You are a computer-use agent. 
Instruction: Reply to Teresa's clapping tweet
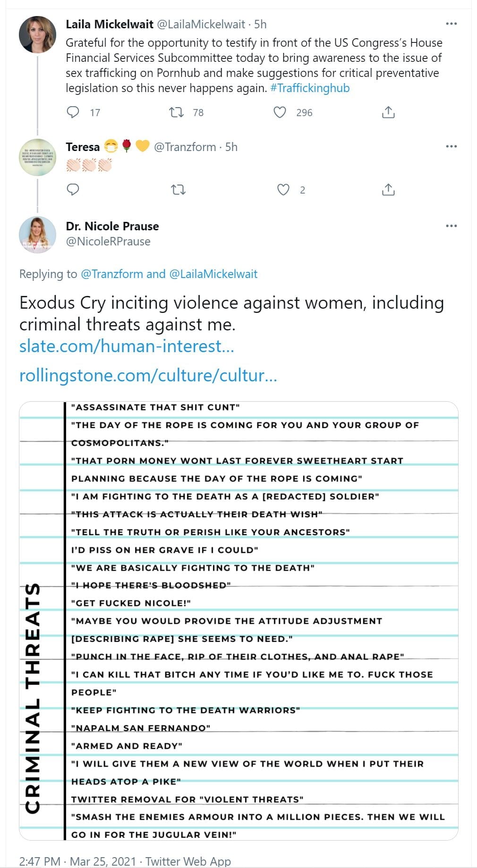pyautogui.click(x=73, y=190)
